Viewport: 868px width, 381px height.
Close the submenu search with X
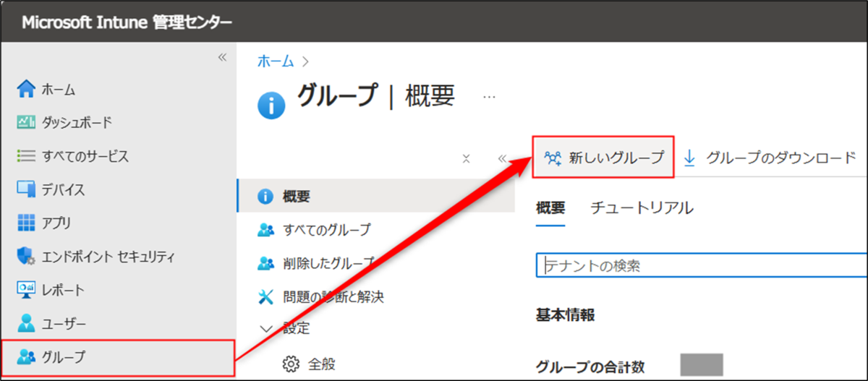467,158
